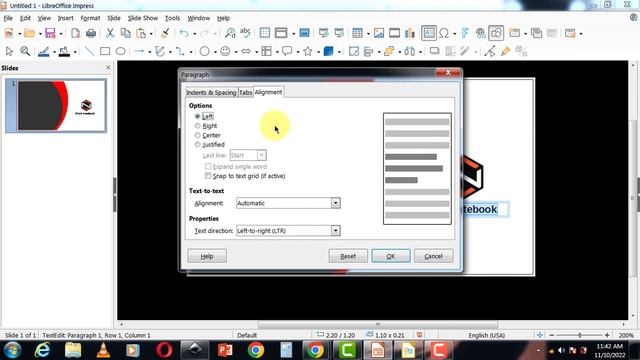640x360 pixels.
Task: Click the Insert Image icon
Action: 379,33
